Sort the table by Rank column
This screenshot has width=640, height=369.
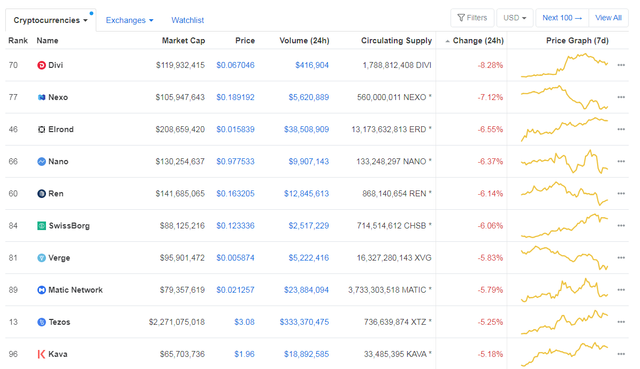pyautogui.click(x=18, y=40)
